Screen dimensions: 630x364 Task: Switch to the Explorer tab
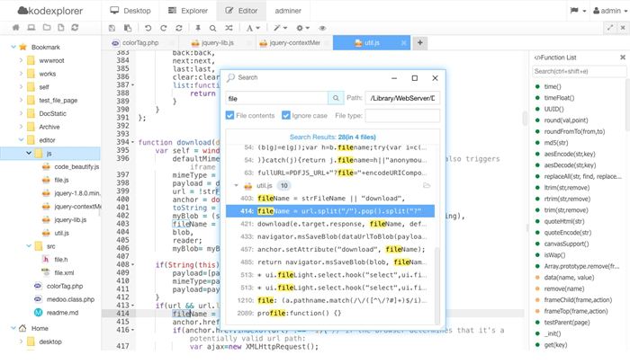186,11
